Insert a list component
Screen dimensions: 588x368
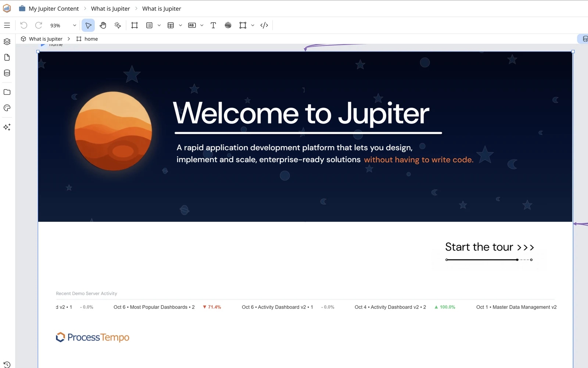[149, 25]
